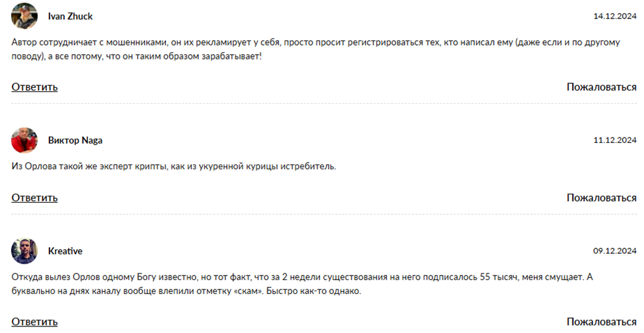Open Kreative's round avatar image
644x333 pixels.
(x=24, y=251)
